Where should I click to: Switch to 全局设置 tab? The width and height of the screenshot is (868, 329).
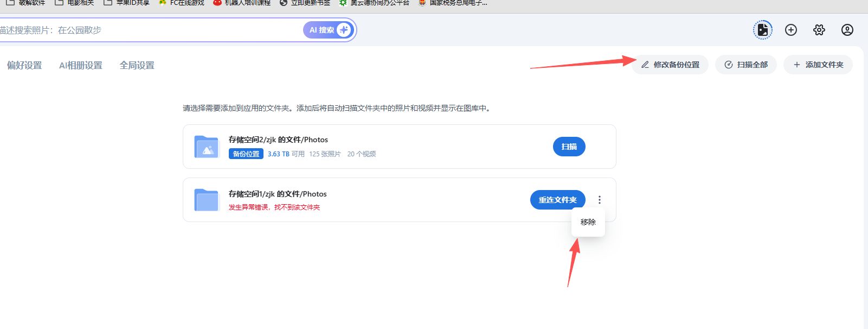[x=137, y=65]
